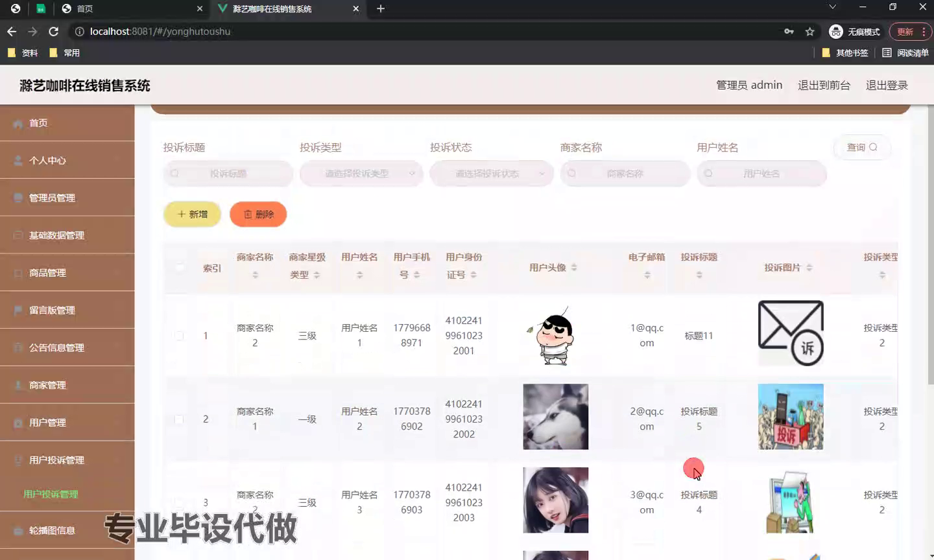Image resolution: width=934 pixels, height=560 pixels.
Task: Open the 其他书签 folder
Action: click(845, 52)
